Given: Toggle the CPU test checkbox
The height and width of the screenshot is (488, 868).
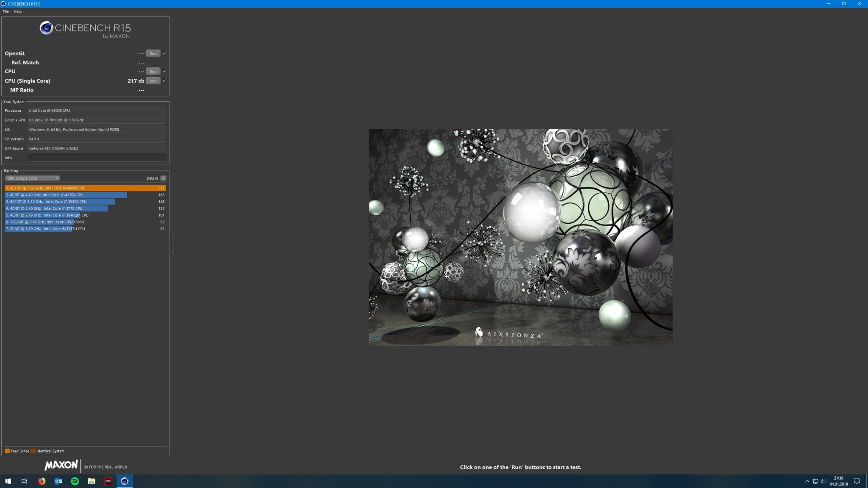Looking at the screenshot, I should (164, 71).
